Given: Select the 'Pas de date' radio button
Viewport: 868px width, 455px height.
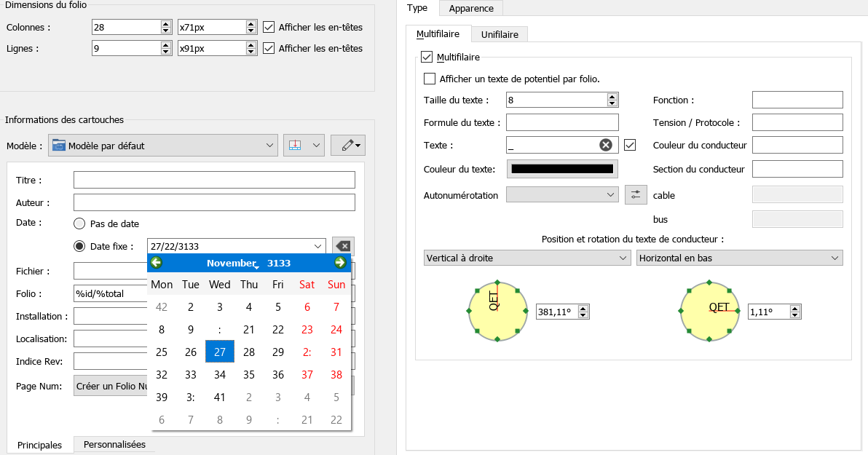Looking at the screenshot, I should tap(79, 223).
